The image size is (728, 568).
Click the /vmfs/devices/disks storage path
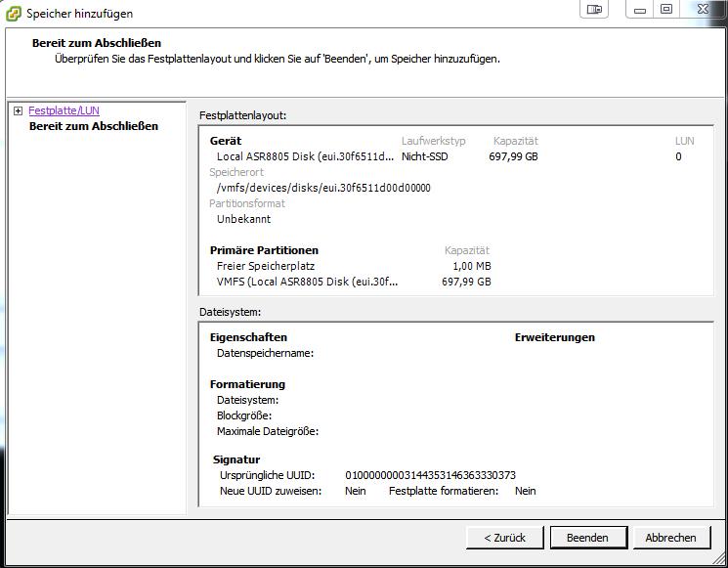[323, 188]
